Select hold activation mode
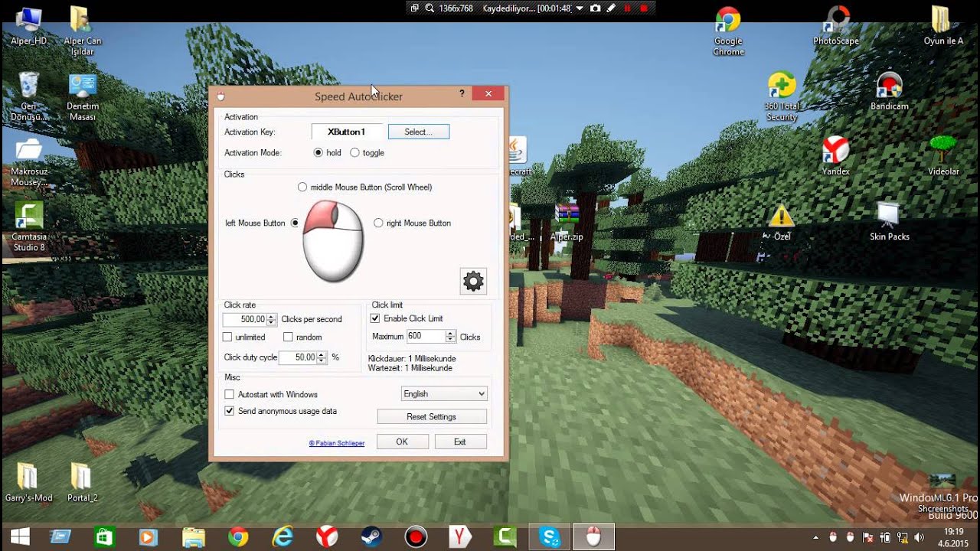This screenshot has height=551, width=980. (x=318, y=153)
